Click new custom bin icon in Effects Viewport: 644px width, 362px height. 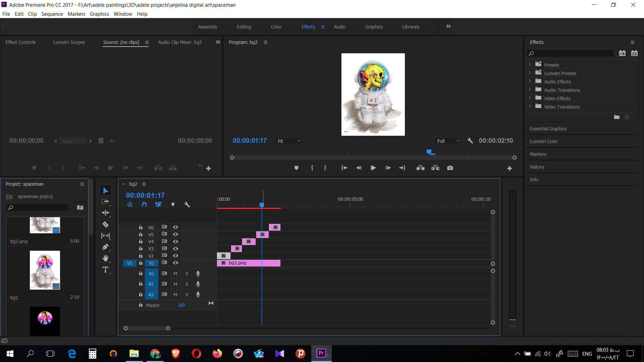[616, 117]
